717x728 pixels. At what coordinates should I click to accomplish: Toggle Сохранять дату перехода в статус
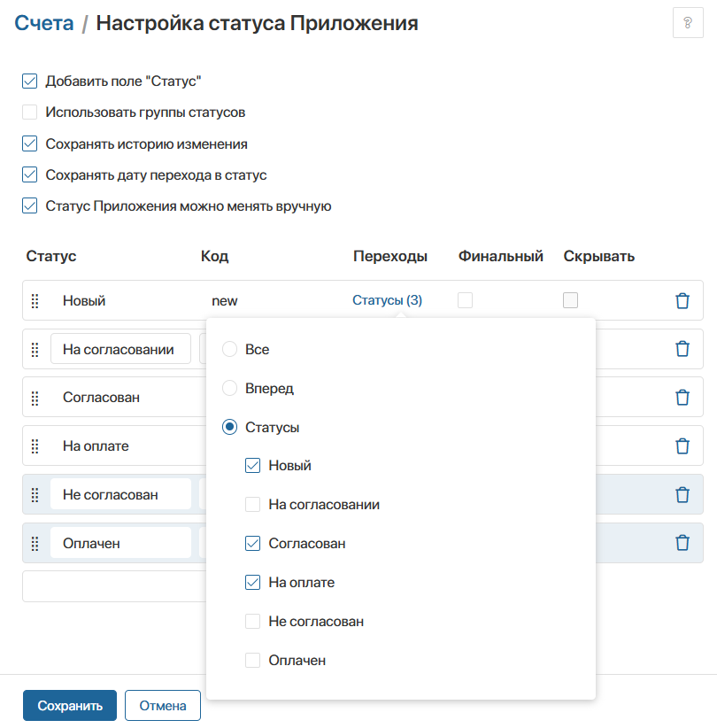[x=30, y=174]
